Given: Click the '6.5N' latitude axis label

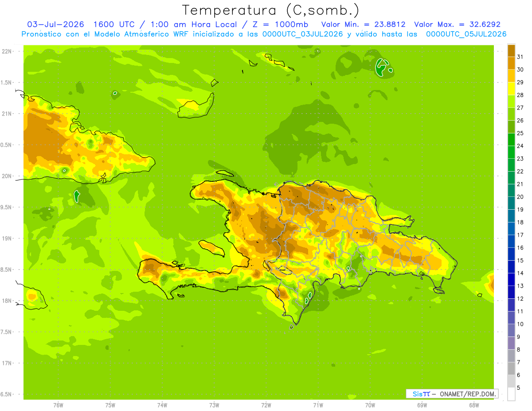Looking at the screenshot, I should 6,394.
